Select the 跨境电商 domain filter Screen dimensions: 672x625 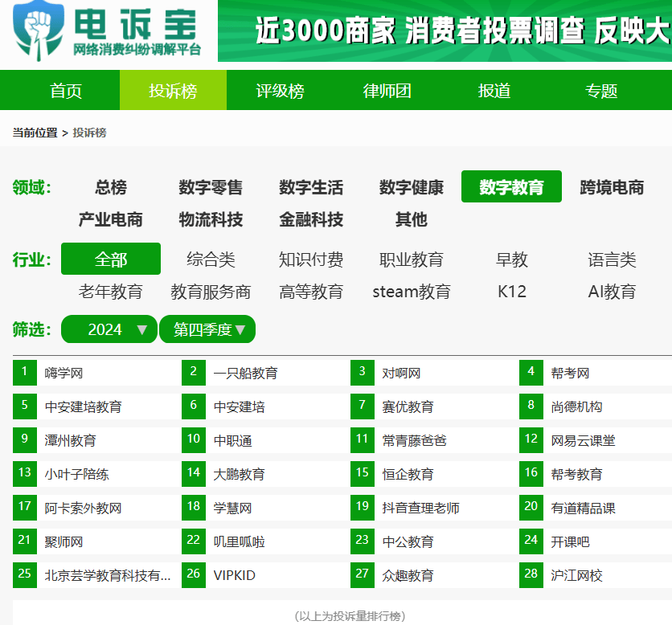(612, 187)
